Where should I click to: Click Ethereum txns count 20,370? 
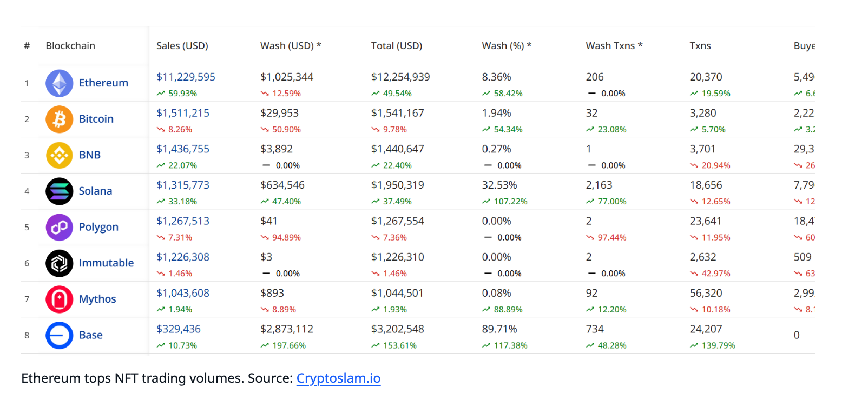[x=706, y=77]
